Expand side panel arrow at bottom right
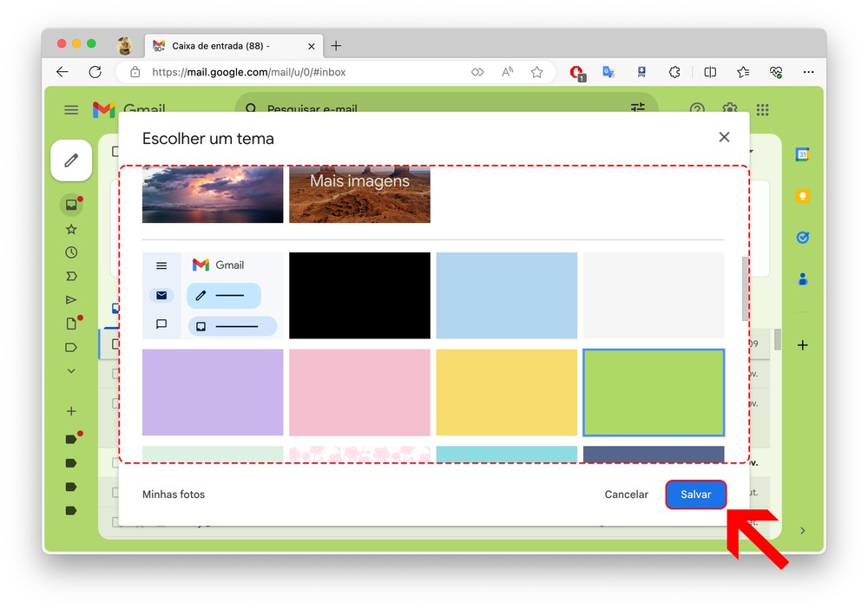This screenshot has height=609, width=868. (803, 530)
